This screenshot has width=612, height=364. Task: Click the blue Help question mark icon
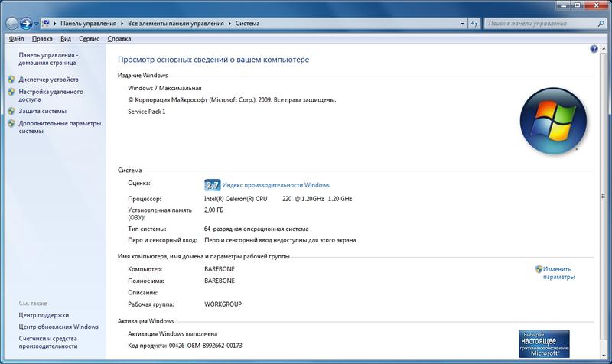click(x=594, y=49)
